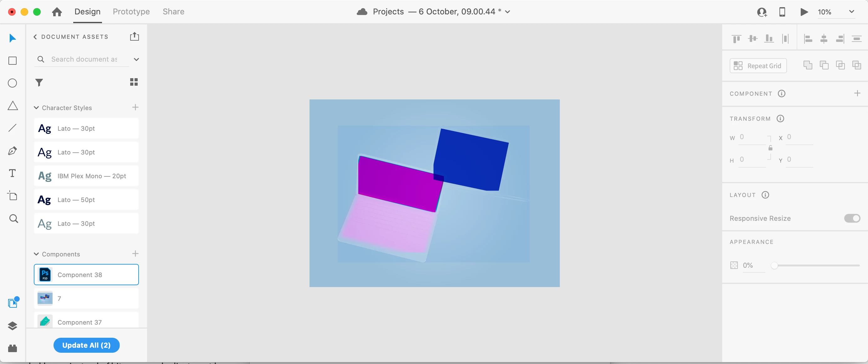Select the Text tool

(13, 173)
